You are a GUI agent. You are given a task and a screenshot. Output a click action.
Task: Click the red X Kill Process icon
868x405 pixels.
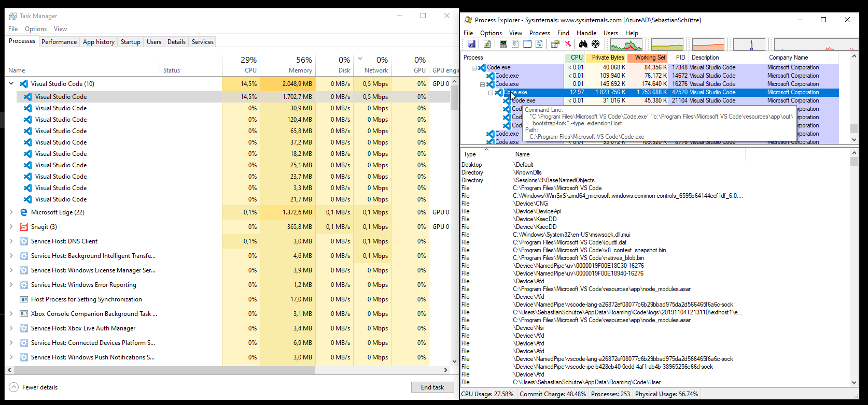[x=568, y=45]
